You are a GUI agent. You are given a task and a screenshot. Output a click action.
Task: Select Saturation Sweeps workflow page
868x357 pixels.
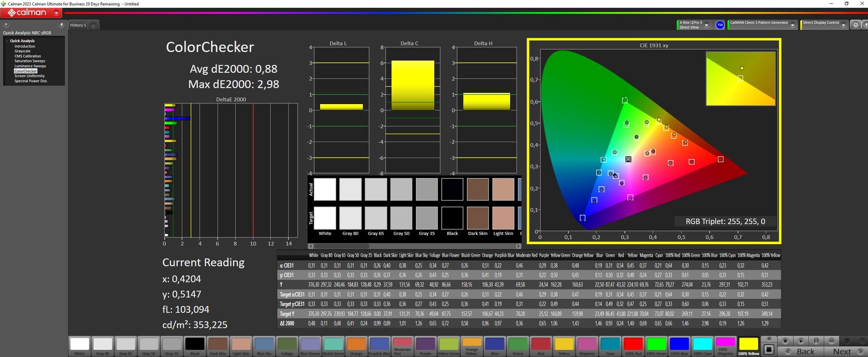pos(29,61)
